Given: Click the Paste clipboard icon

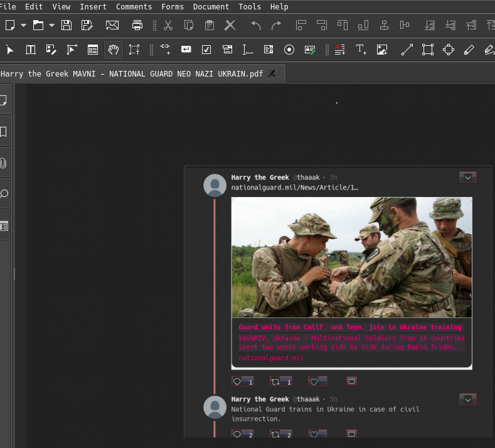Looking at the screenshot, I should click(x=210, y=25).
